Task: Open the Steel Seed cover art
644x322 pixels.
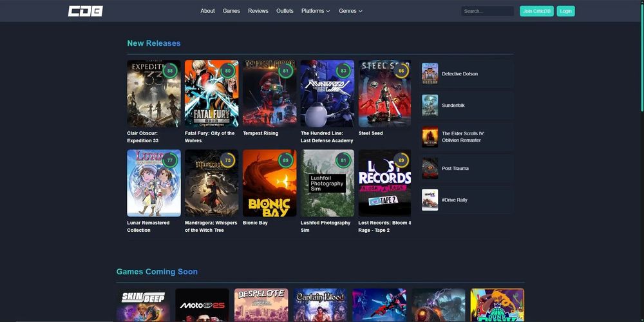Action: (x=384, y=93)
